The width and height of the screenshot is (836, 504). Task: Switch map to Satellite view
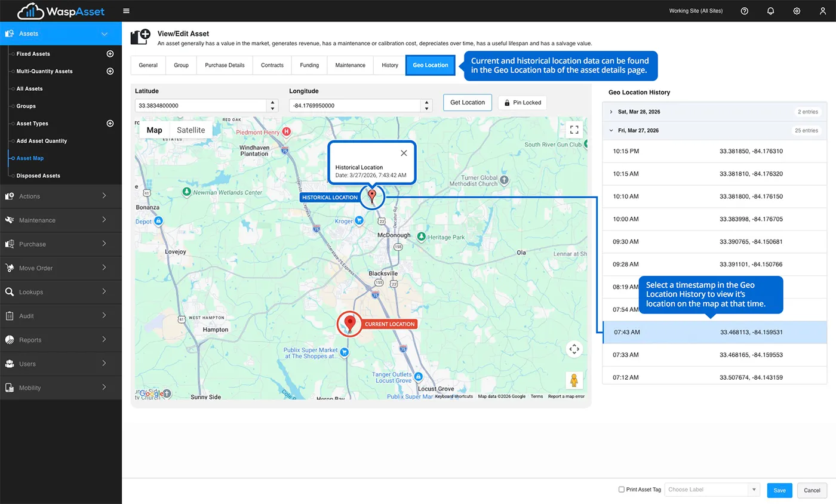pos(190,130)
